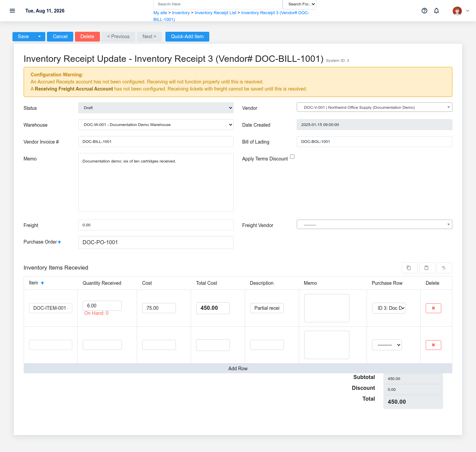Open Purchase Row dropdown showing ID 3: Doc
Viewport: 476px width, 452px height.
389,308
